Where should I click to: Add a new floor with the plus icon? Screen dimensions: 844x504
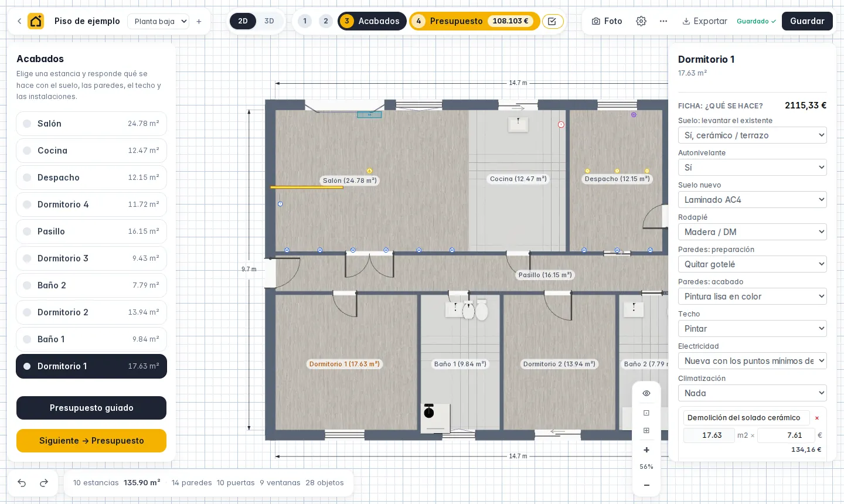199,21
